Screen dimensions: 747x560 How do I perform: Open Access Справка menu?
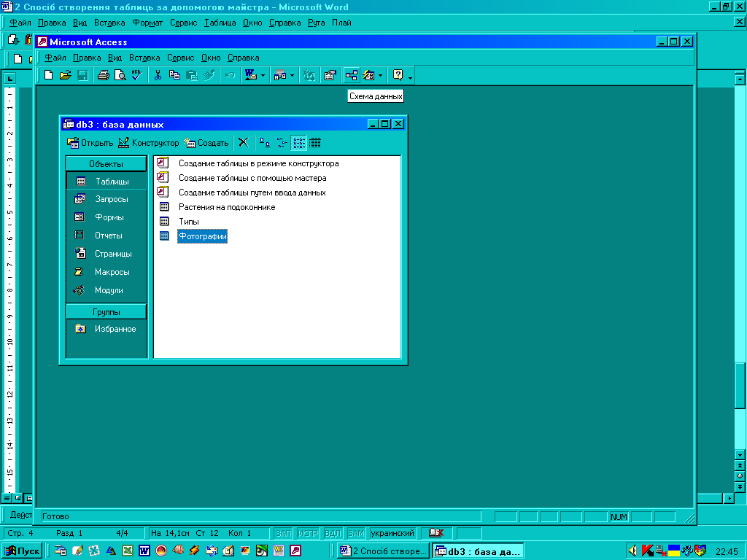[243, 58]
